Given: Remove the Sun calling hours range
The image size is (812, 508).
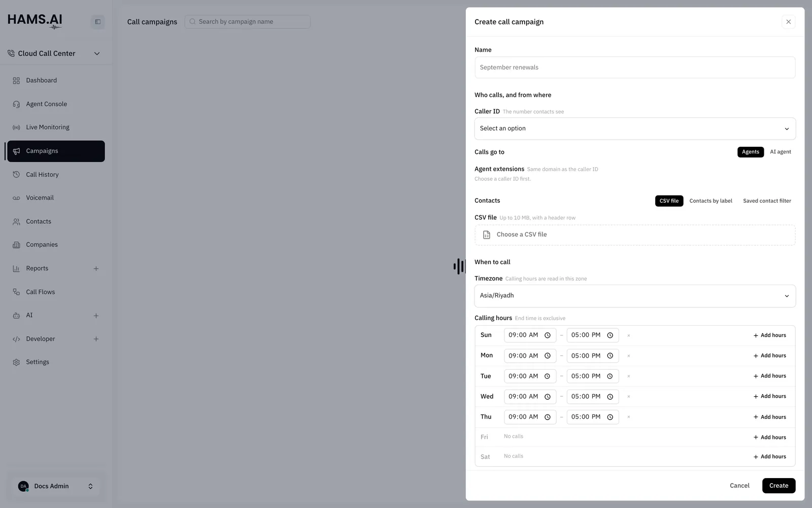Looking at the screenshot, I should (629, 335).
